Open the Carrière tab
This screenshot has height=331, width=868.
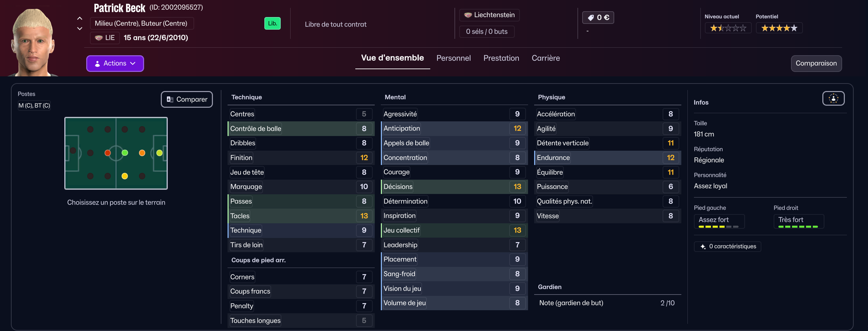pos(546,58)
